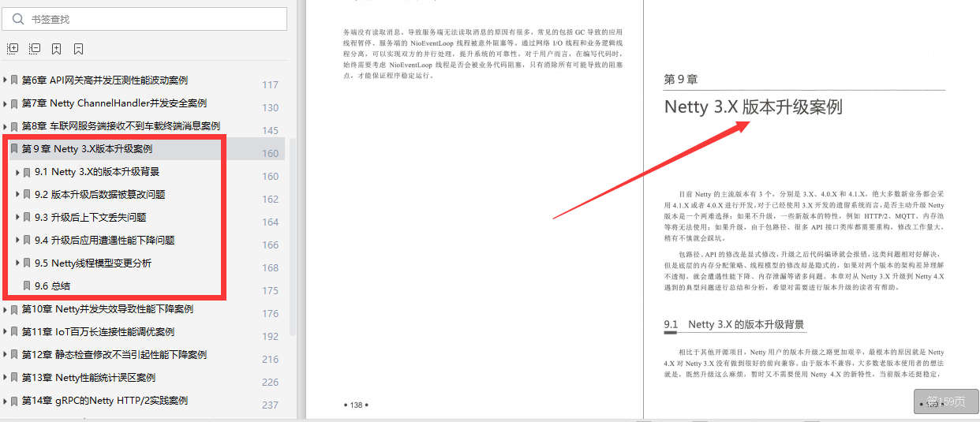The image size is (980, 422).
Task: Jump to 9.6 总结 bookmark
Action: 52,286
